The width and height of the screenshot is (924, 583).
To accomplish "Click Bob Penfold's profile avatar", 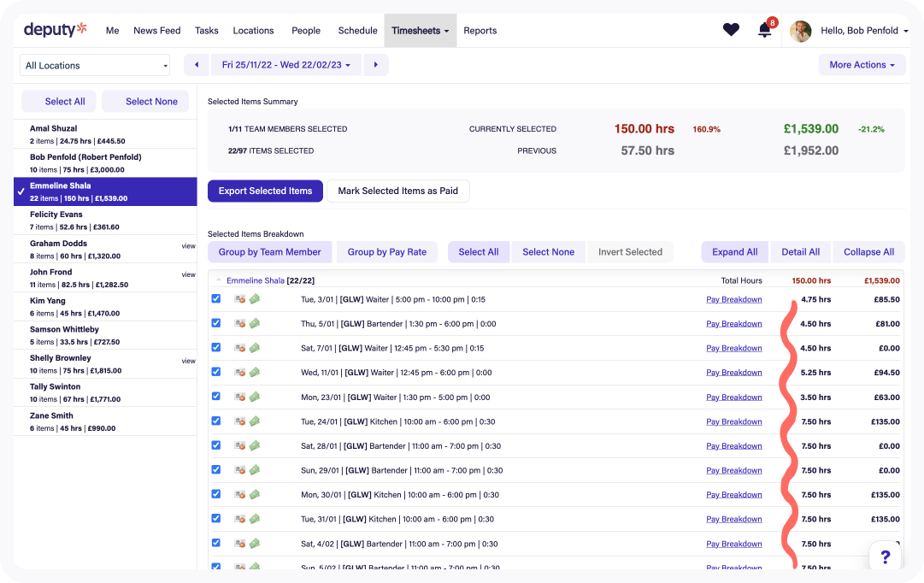I will [x=801, y=31].
